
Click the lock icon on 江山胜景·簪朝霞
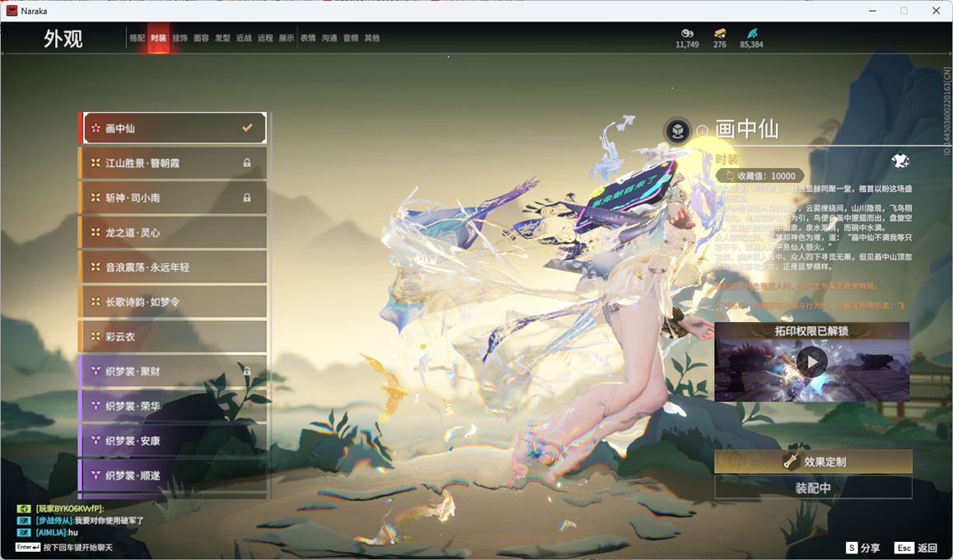[x=247, y=163]
